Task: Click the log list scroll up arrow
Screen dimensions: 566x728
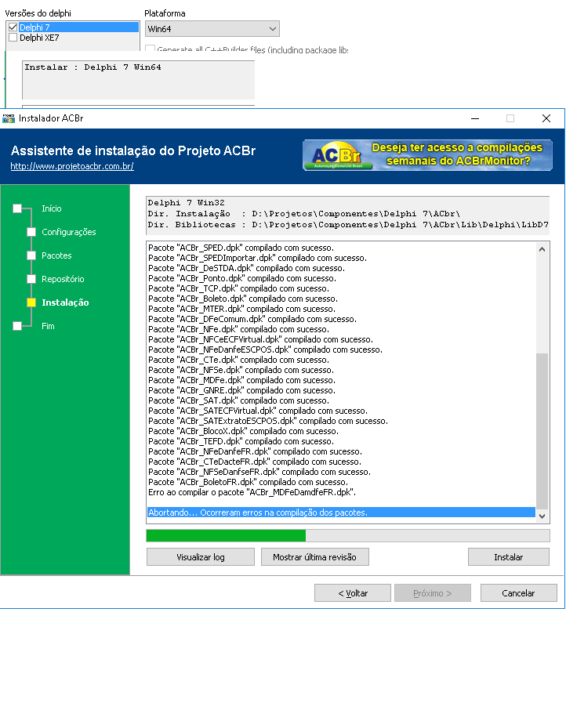Action: click(x=542, y=249)
